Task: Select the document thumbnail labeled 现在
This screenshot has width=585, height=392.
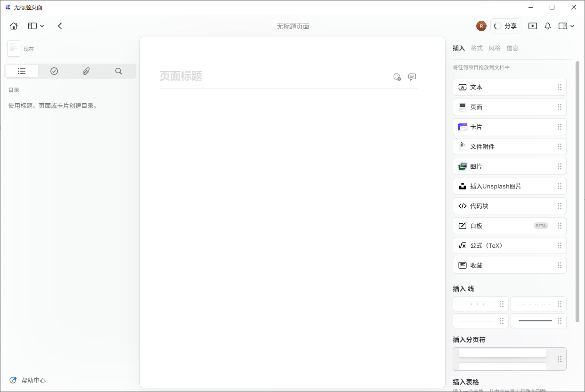Action: pyautogui.click(x=14, y=49)
